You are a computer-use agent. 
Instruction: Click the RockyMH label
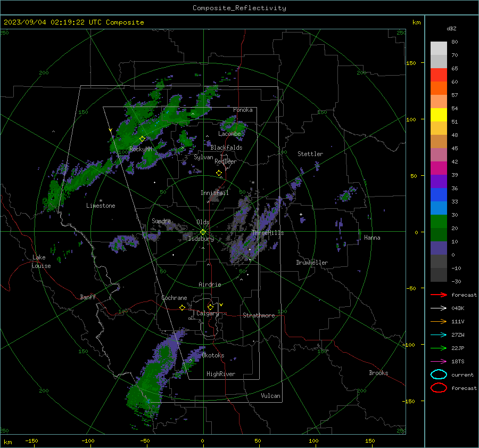click(x=141, y=149)
